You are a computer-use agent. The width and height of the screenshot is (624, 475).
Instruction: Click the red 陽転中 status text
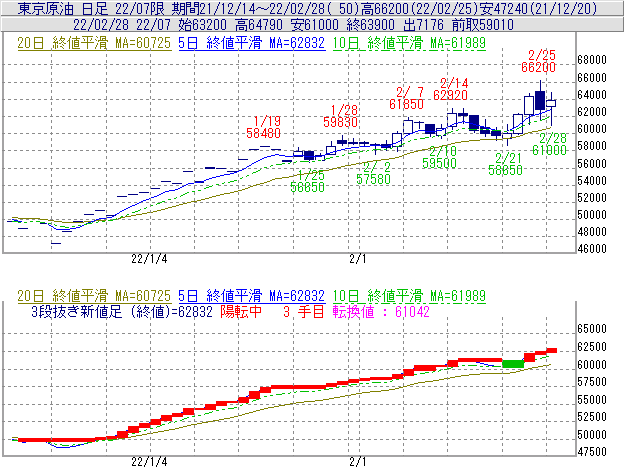pyautogui.click(x=242, y=311)
